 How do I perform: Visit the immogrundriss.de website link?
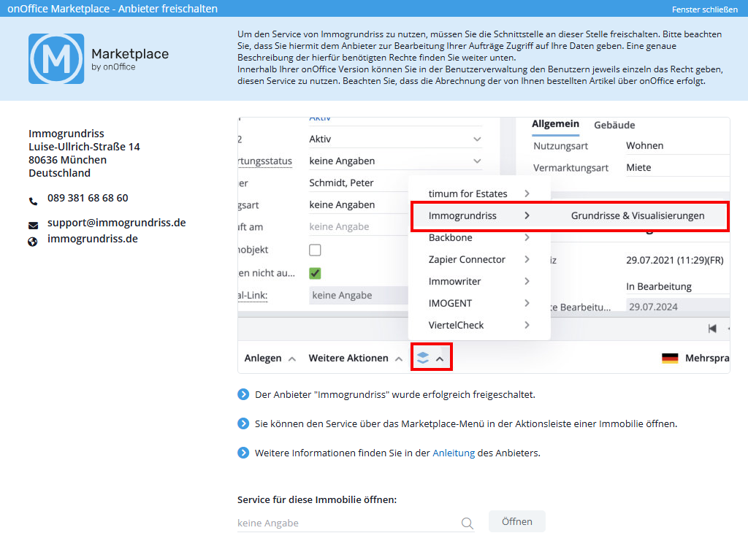[x=93, y=239]
